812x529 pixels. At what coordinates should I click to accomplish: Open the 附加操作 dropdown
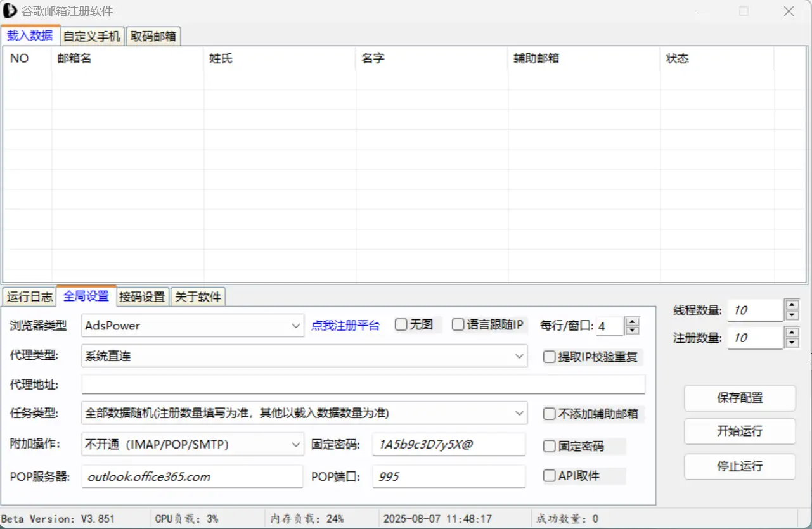[x=193, y=444]
